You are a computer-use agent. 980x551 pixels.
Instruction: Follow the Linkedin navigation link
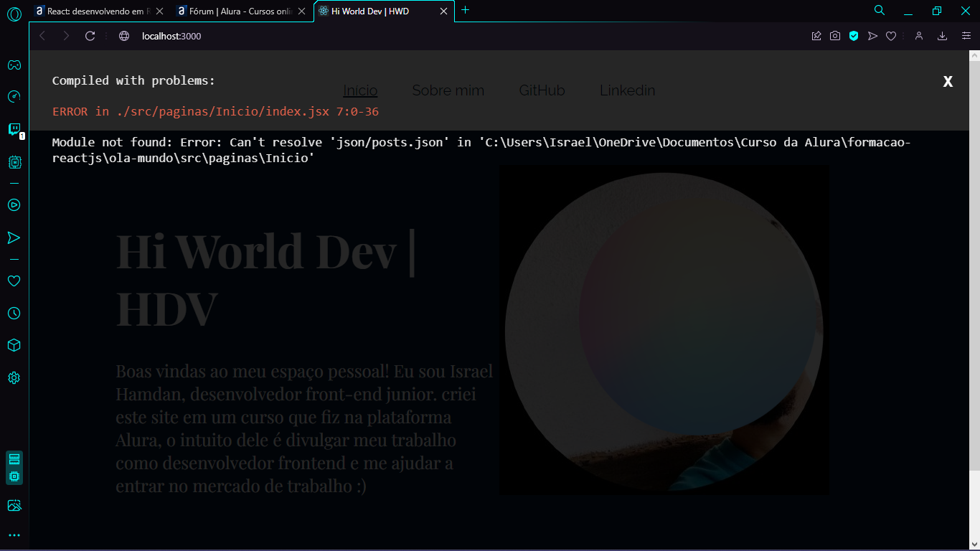pyautogui.click(x=627, y=90)
